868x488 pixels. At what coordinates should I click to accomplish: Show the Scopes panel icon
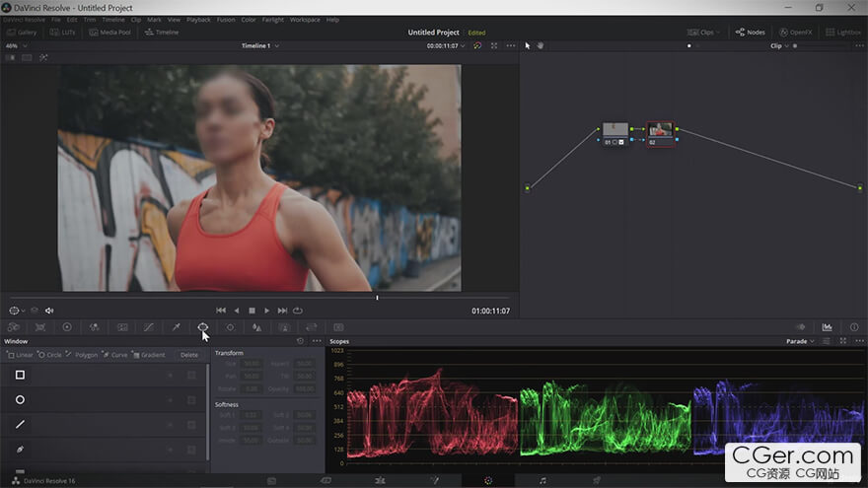827,327
